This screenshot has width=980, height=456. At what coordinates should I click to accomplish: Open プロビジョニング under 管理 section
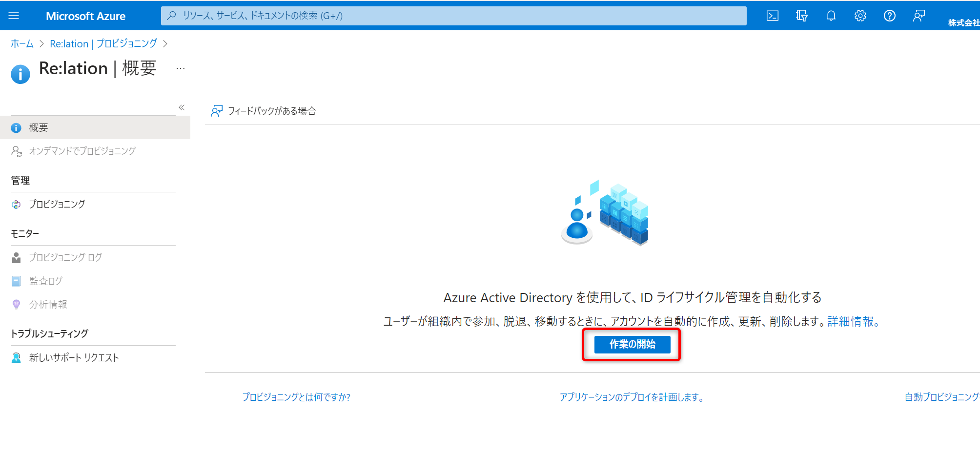(57, 204)
